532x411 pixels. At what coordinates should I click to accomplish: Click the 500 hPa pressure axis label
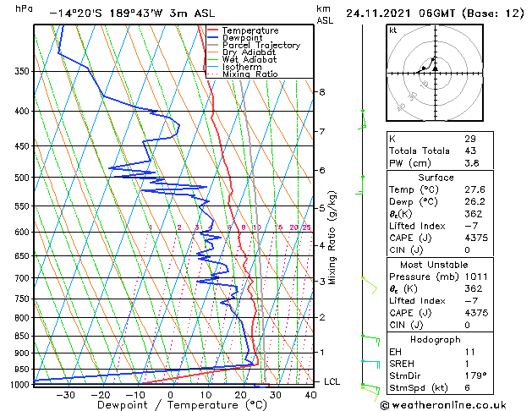click(x=23, y=178)
